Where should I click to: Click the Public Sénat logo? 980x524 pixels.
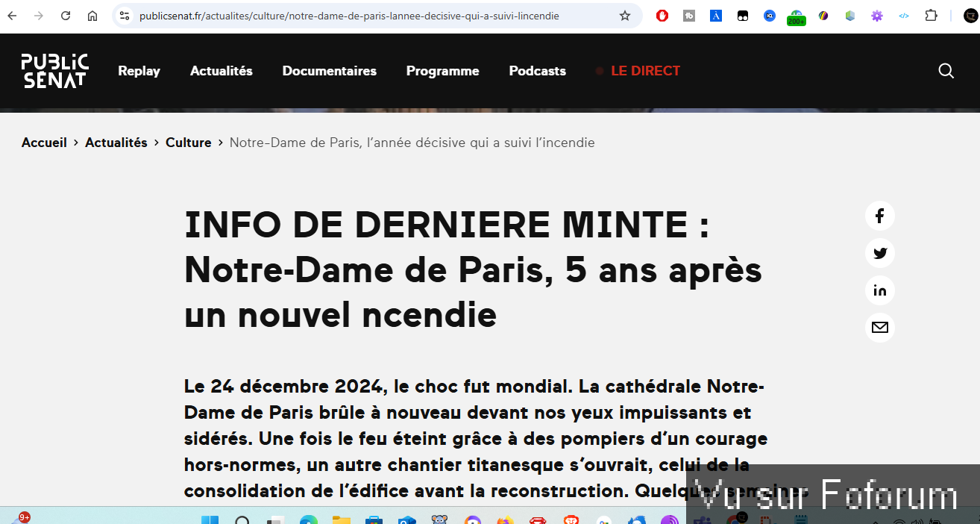click(x=54, y=71)
